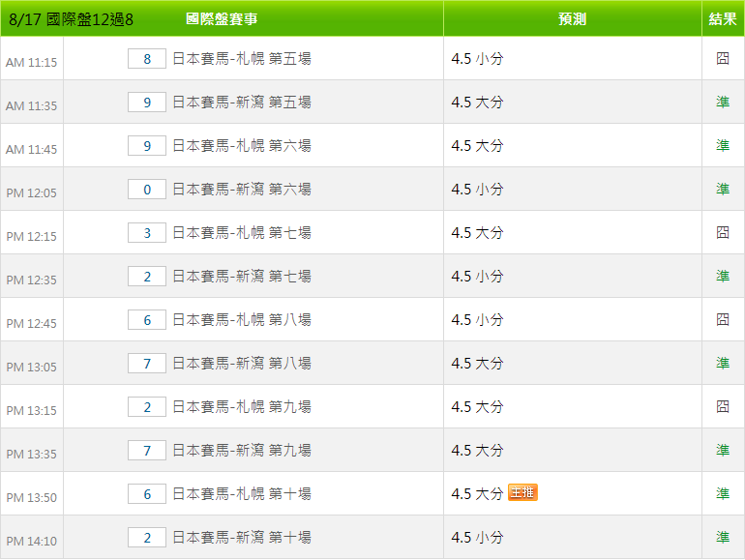Screen dimensions: 745x560
Task: Select the 8/17 國際盤12過8 header title
Action: coord(71,19)
